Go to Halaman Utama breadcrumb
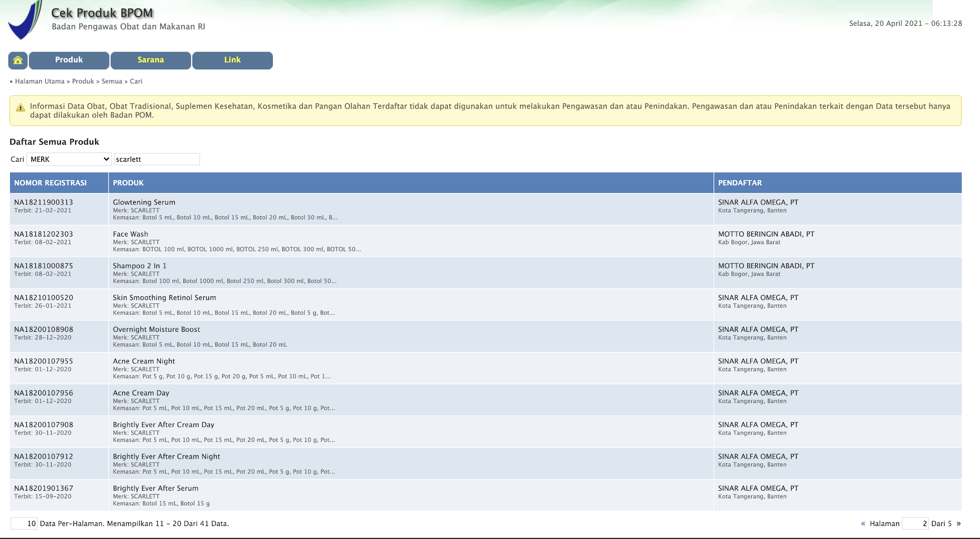The image size is (980, 539). click(40, 81)
